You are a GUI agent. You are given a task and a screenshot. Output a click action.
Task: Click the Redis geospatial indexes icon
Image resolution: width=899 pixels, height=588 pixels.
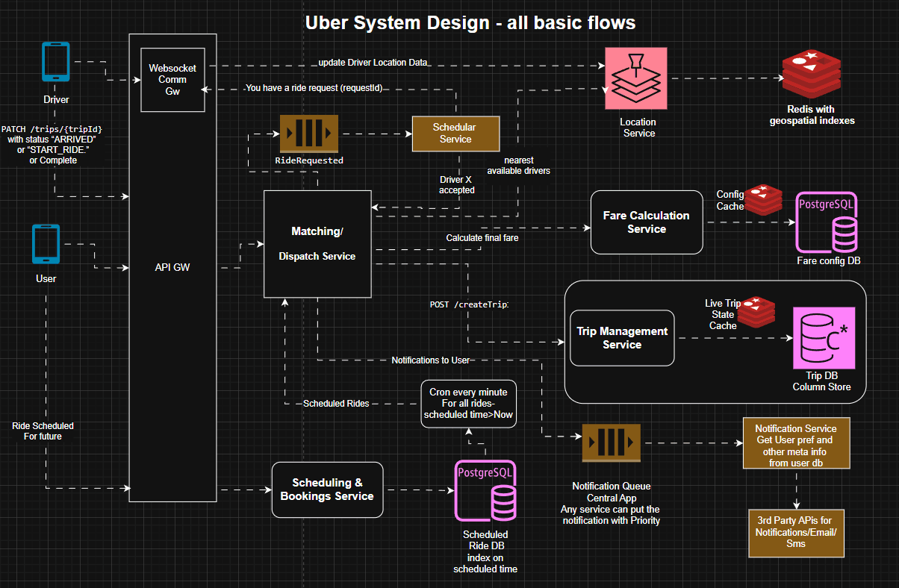[812, 75]
